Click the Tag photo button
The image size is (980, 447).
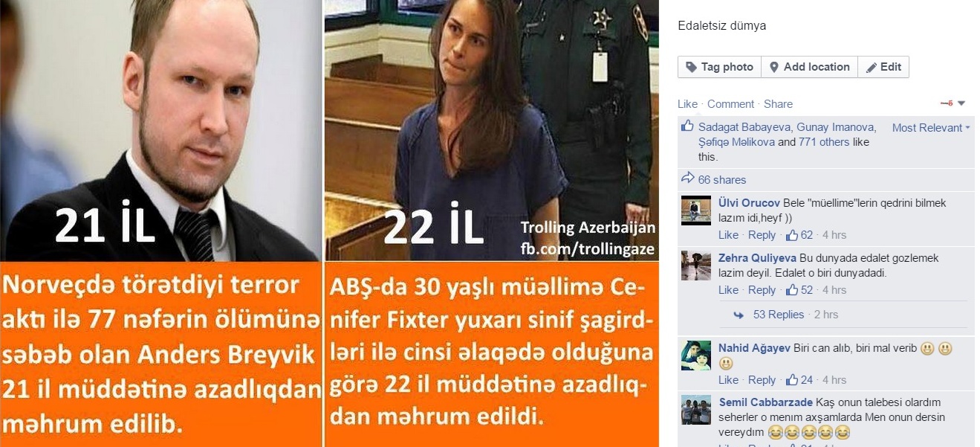[x=719, y=67]
